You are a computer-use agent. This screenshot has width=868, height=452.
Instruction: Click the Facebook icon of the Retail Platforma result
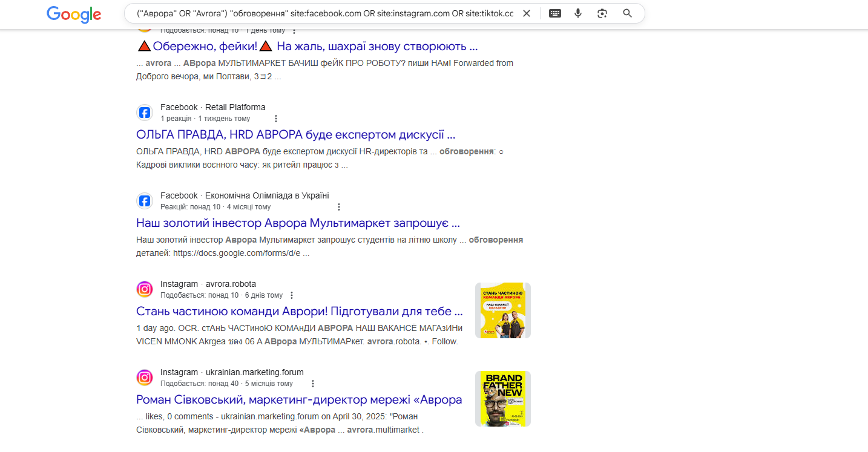145,113
